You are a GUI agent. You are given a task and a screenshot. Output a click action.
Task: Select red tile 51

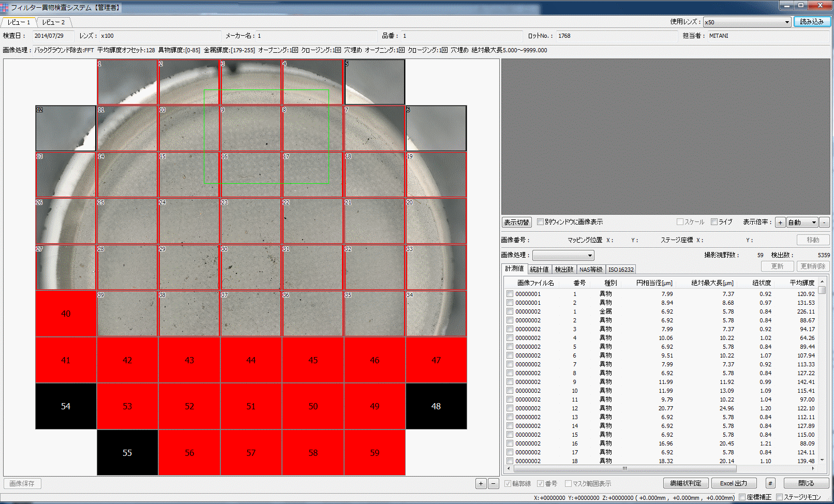(251, 406)
